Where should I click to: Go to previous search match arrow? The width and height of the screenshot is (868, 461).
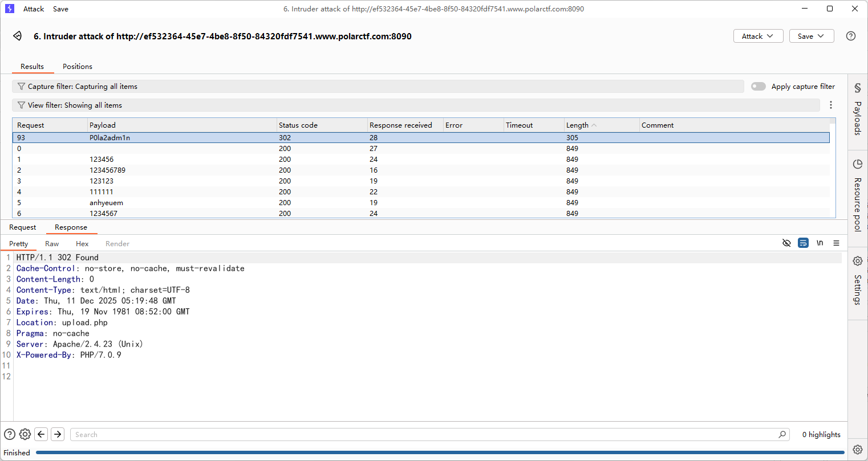pyautogui.click(x=41, y=434)
